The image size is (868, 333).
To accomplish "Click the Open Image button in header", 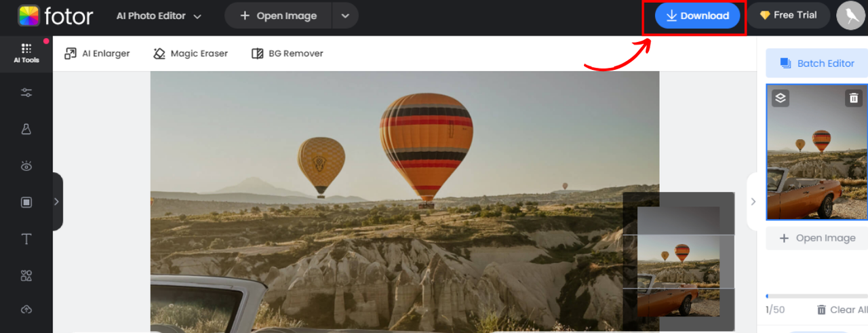I will click(x=278, y=16).
